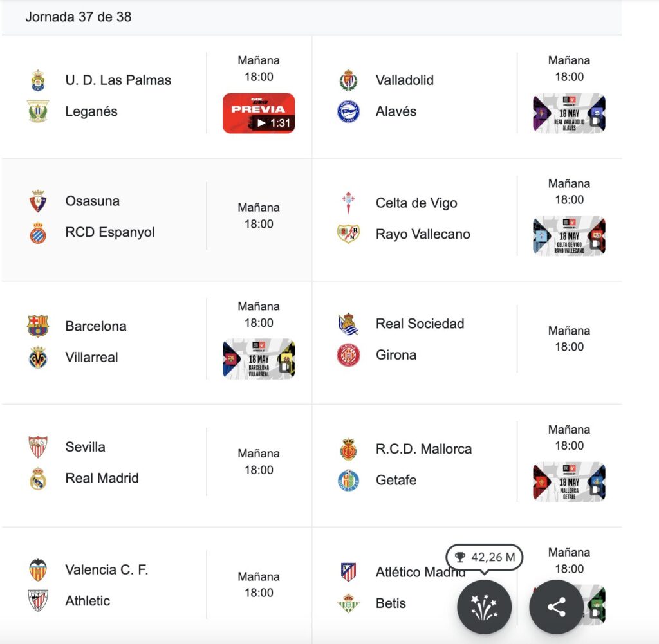Open the Mallorca–Getafe 18 MAY thumbnail

[569, 482]
